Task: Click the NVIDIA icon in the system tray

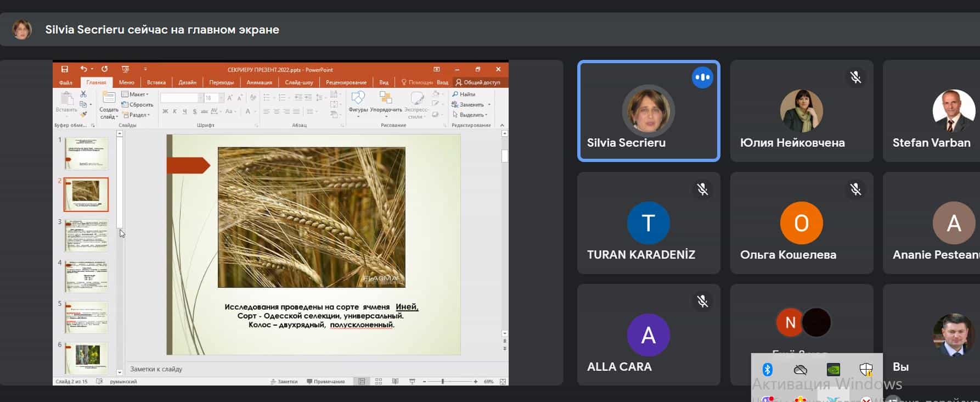Action: (x=833, y=370)
